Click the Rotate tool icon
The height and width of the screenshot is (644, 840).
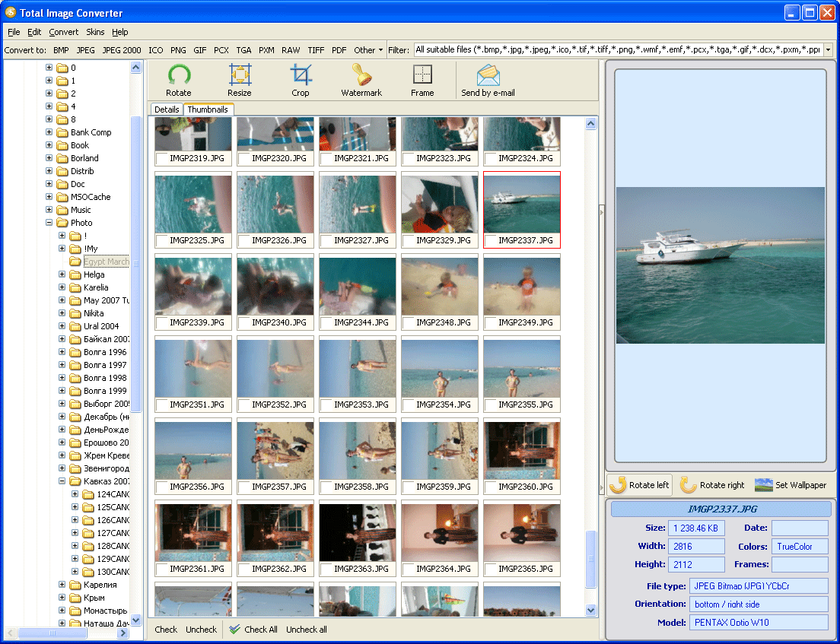point(179,75)
